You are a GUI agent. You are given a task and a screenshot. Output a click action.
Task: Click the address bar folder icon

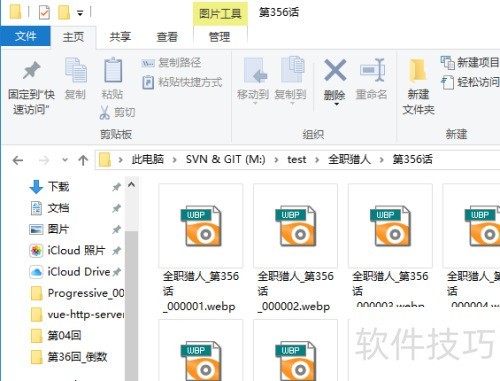pyautogui.click(x=105, y=160)
